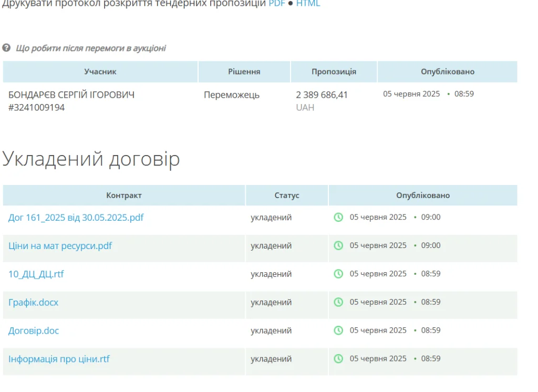The width and height of the screenshot is (538, 392).
Task: Download the 10_ДЦ_ДЦ.rtf file
Action: 36,274
